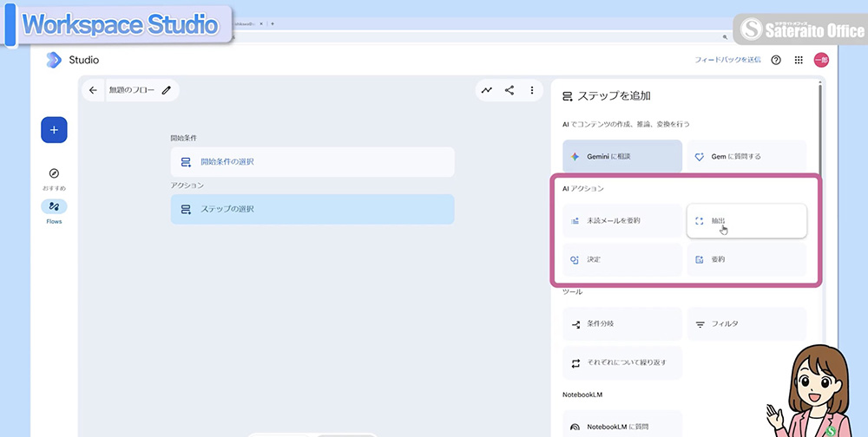Open the activity trend chart icon
Viewport: 868px width, 437px height.
pyautogui.click(x=487, y=90)
